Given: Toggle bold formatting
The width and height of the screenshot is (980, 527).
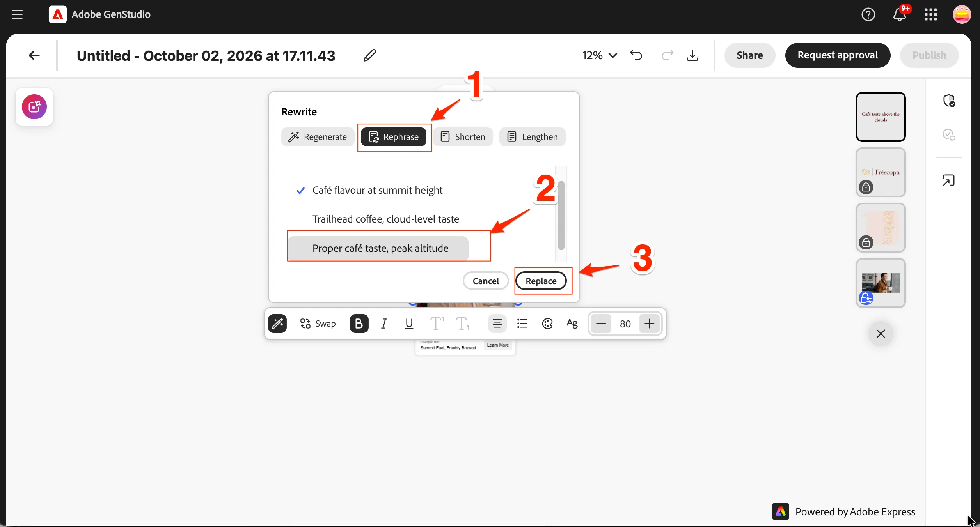Looking at the screenshot, I should click(x=359, y=324).
